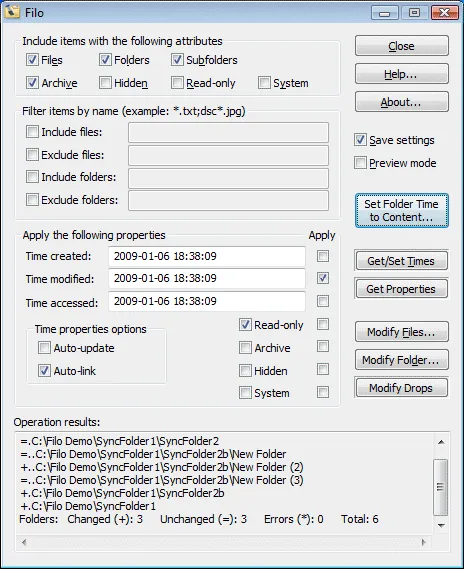Select the '+.C:\Filo Demo\SyncFolder1' result line
The height and width of the screenshot is (569, 464).
click(88, 506)
